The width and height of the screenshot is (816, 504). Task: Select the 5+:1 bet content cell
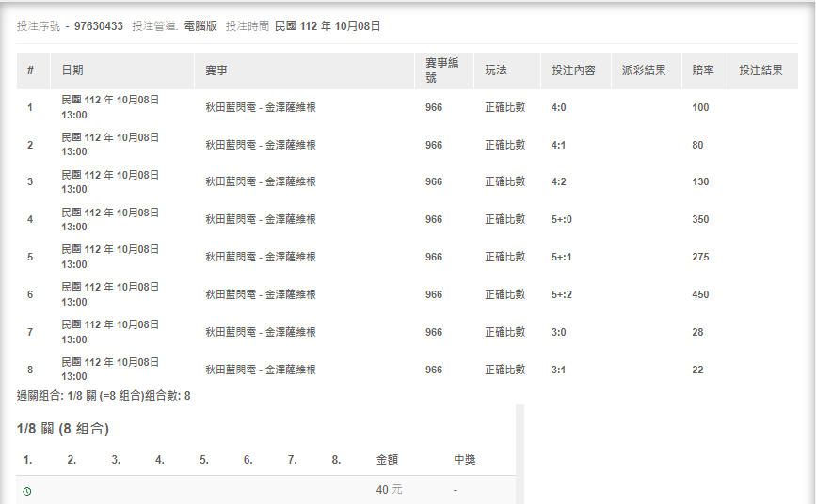click(562, 257)
